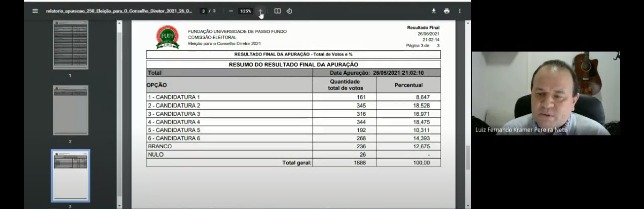Select page 2 thumbnail

pos(70,110)
